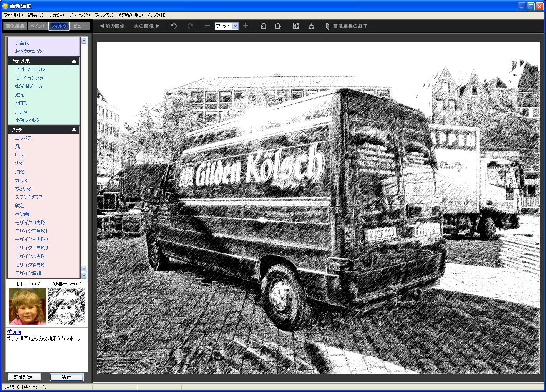The height and width of the screenshot is (392, 546).
Task: Apply the filter with the 実行 button
Action: click(66, 377)
